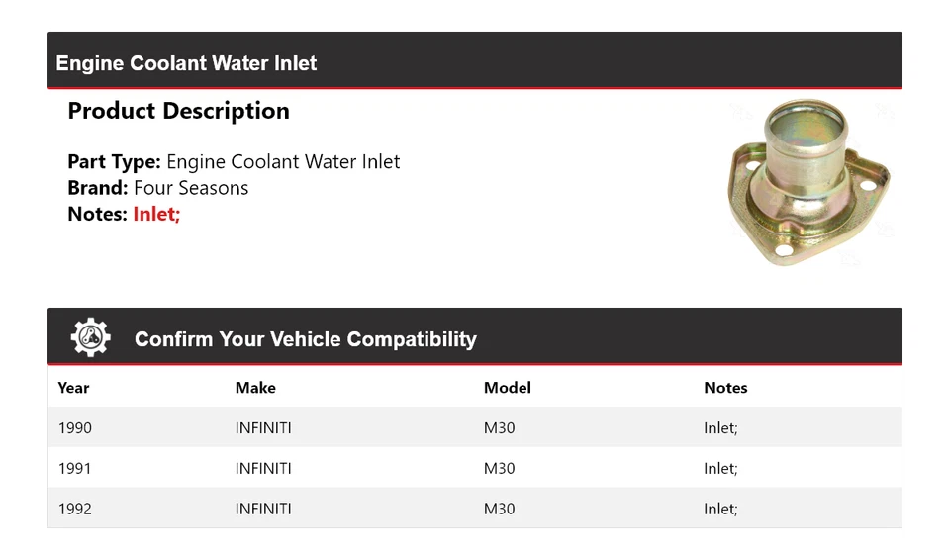Click INFINITI in the 1990 row
950x560 pixels.
263,428
